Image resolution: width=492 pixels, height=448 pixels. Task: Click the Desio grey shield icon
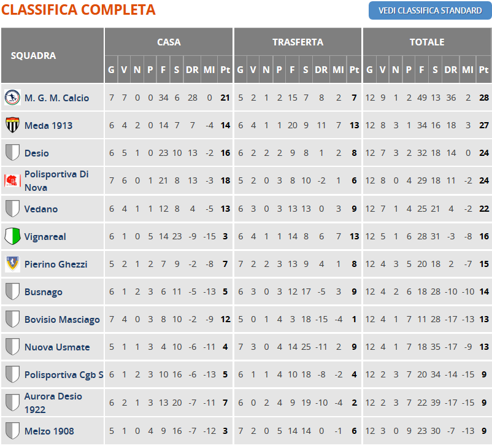(x=12, y=153)
